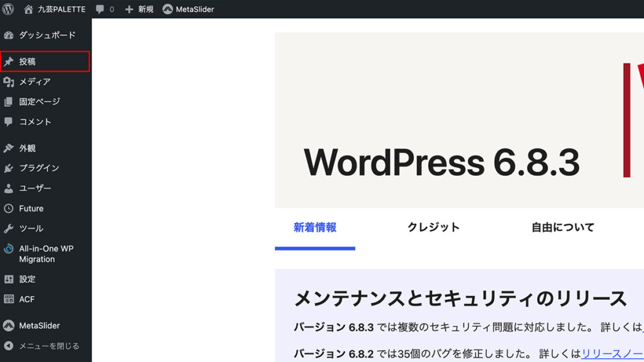This screenshot has width=644, height=362.
Task: Go to ダッシュボード in the sidebar
Action: click(47, 35)
